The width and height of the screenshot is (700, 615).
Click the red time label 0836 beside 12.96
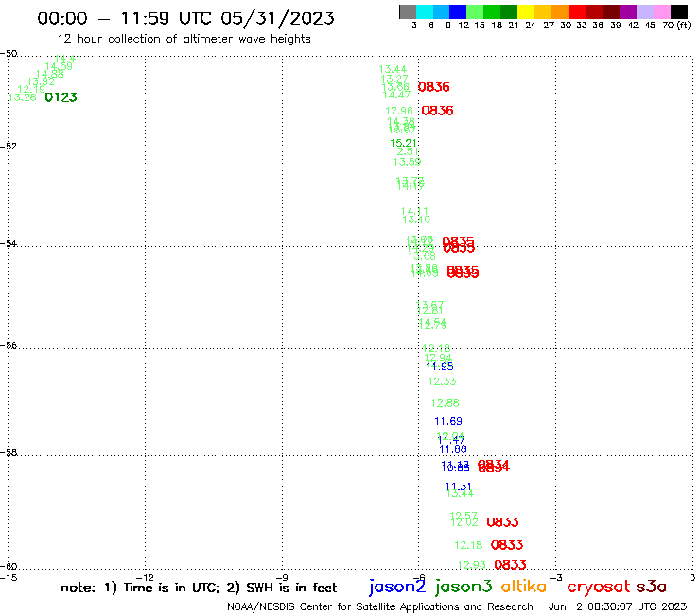pos(437,111)
